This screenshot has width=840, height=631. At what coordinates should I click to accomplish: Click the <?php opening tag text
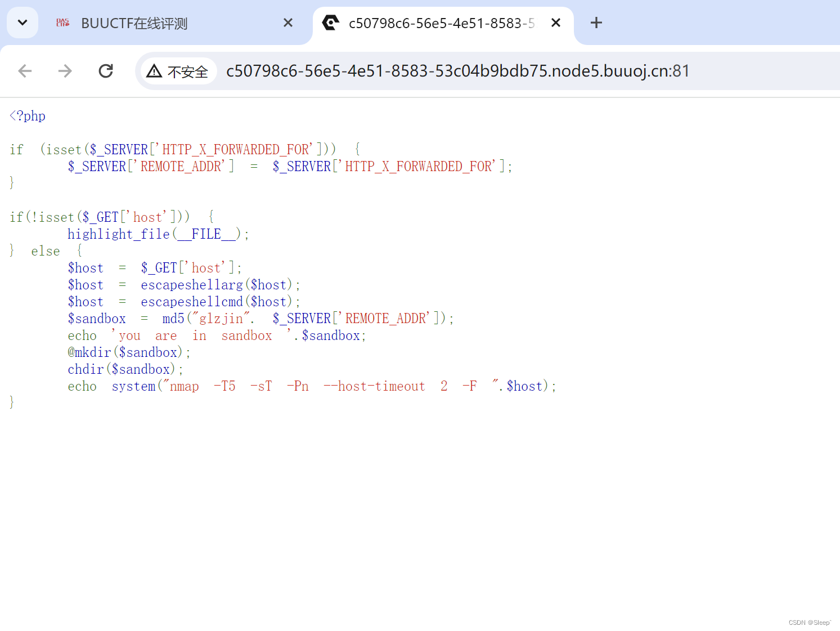(27, 115)
